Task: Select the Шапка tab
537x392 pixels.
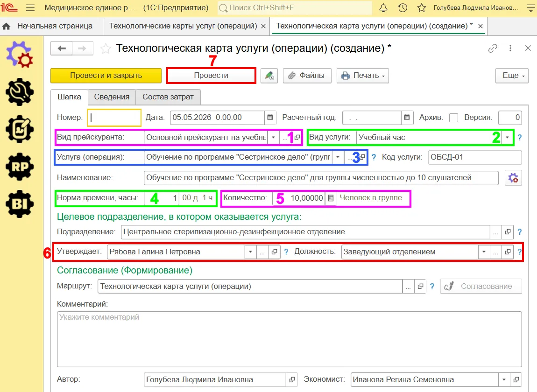Action: tap(69, 97)
